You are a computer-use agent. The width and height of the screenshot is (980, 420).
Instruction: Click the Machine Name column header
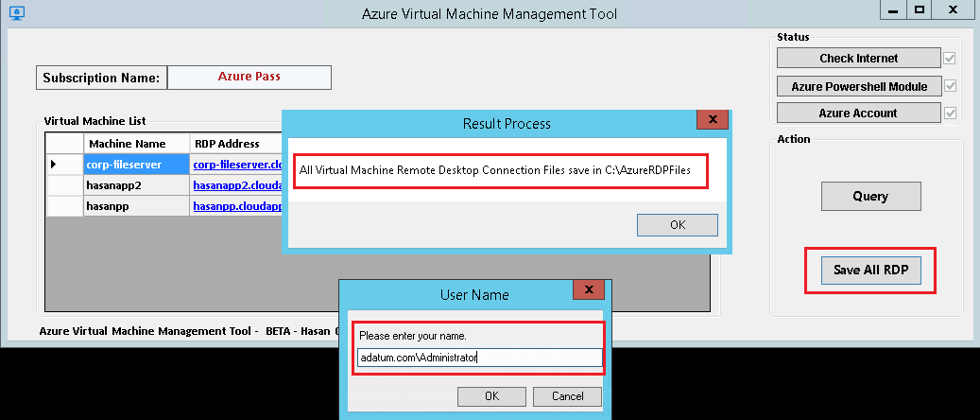(136, 144)
